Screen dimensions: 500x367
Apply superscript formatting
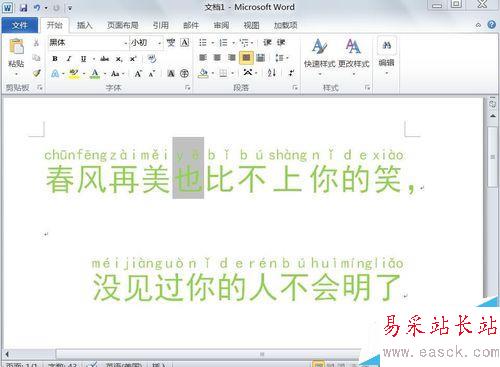(133, 59)
